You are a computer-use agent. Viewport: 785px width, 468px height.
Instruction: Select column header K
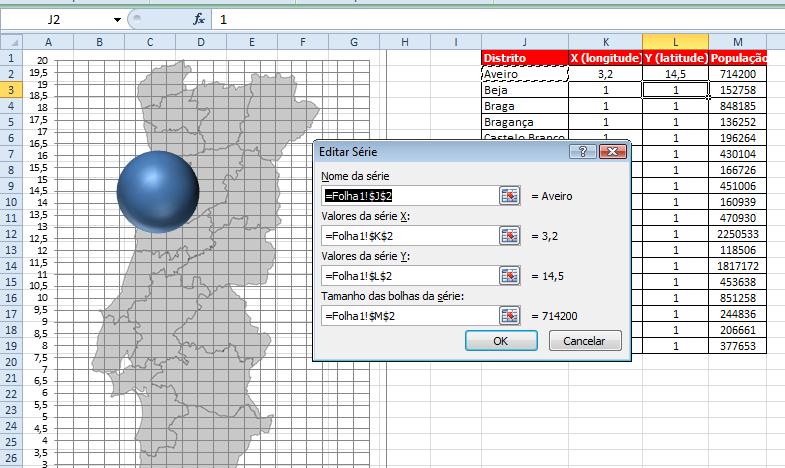coord(606,42)
